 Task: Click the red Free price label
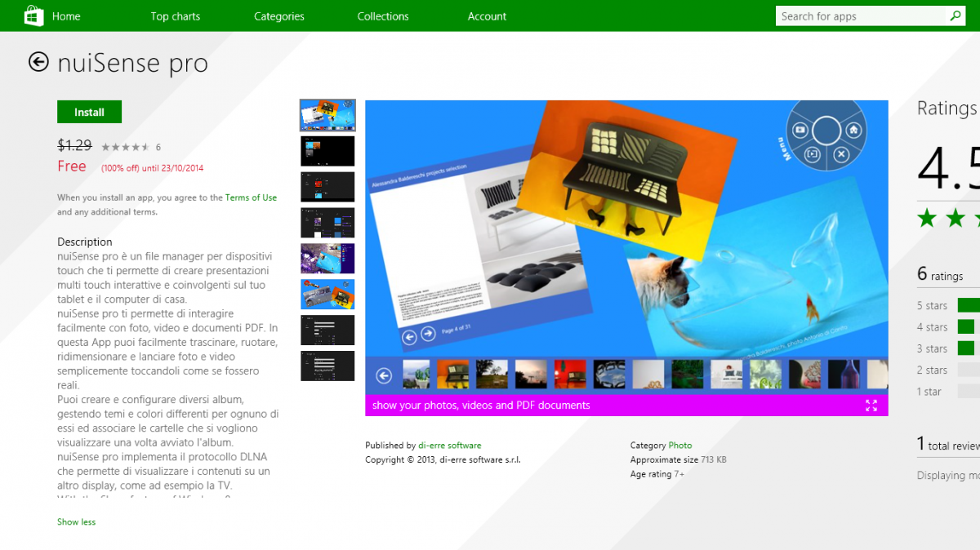click(x=72, y=166)
